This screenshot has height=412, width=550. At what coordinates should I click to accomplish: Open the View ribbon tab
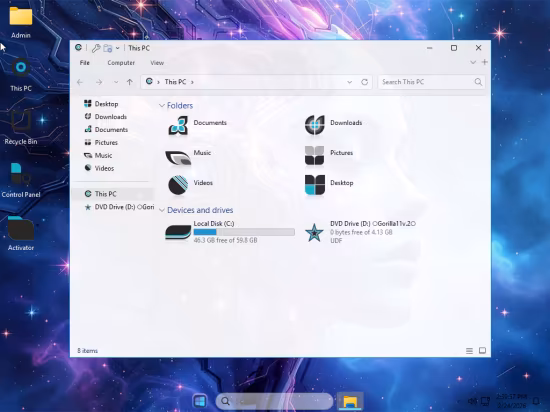[x=157, y=63]
